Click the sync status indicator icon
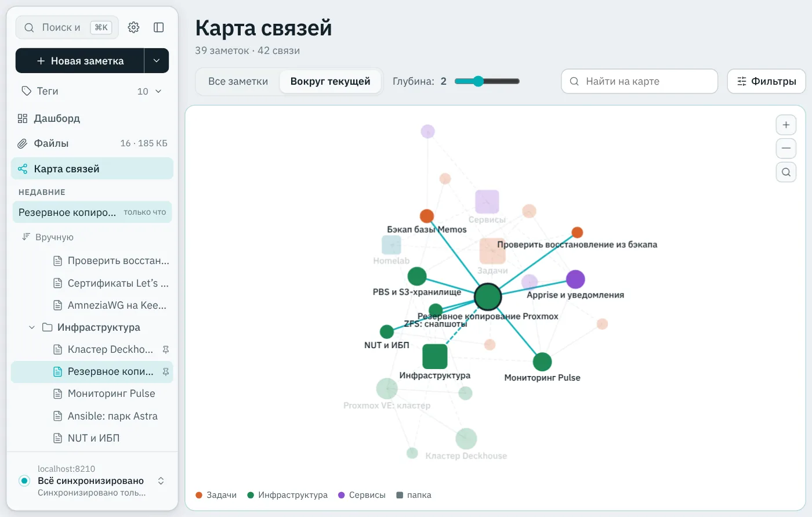Image resolution: width=812 pixels, height=517 pixels. click(x=24, y=480)
